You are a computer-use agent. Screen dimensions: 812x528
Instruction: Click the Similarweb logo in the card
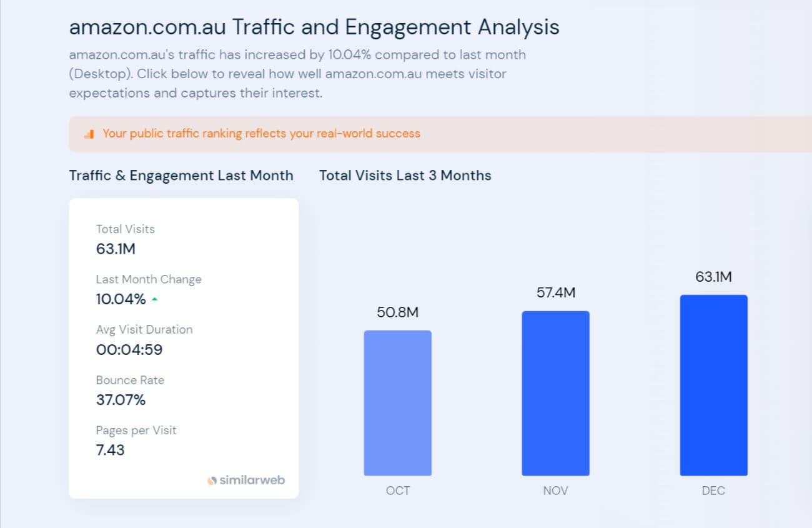tap(246, 481)
